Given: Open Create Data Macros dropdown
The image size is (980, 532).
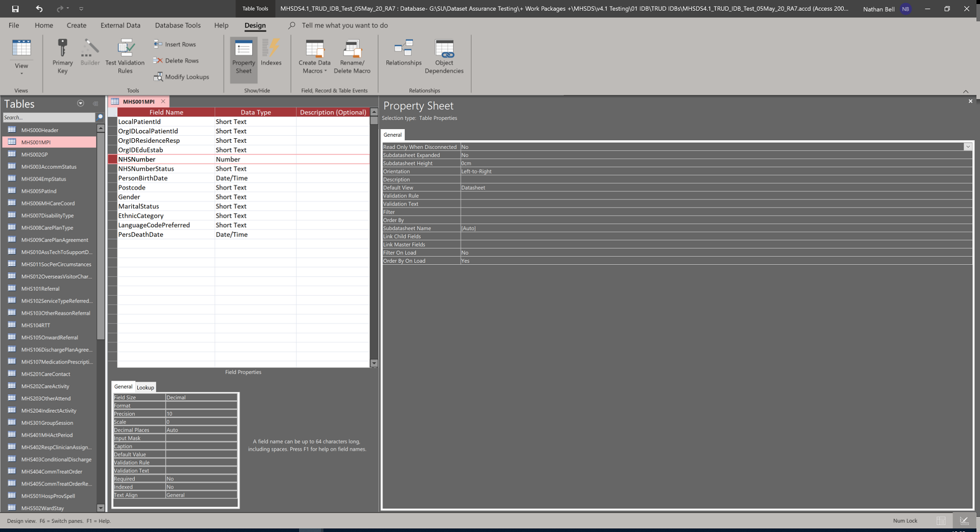Looking at the screenshot, I should click(314, 57).
